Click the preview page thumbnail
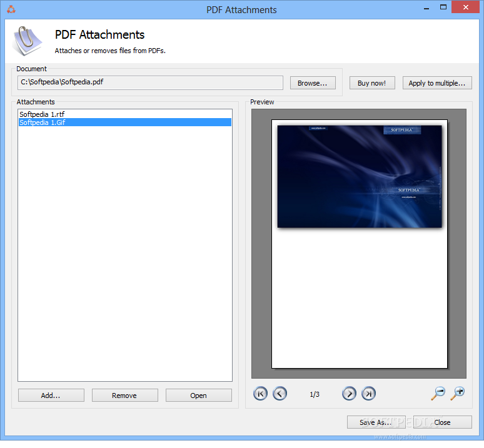The image size is (484, 448). (360, 244)
